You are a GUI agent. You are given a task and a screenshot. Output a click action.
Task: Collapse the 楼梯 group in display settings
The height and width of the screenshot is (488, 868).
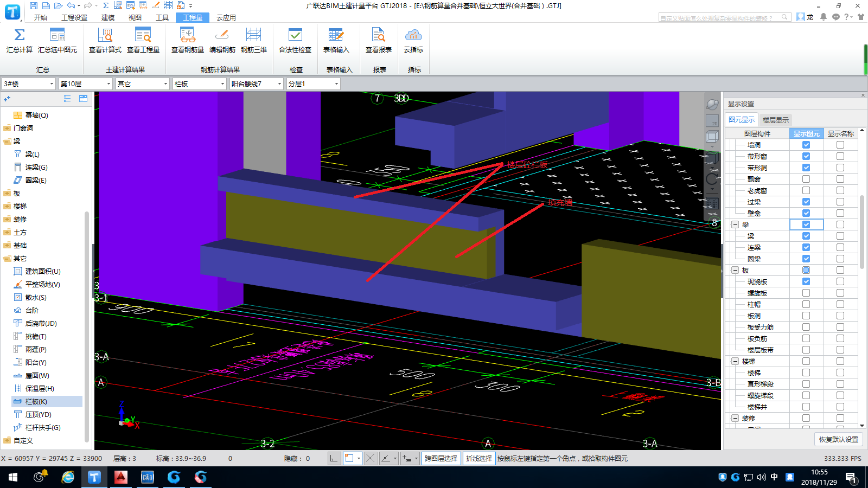735,361
